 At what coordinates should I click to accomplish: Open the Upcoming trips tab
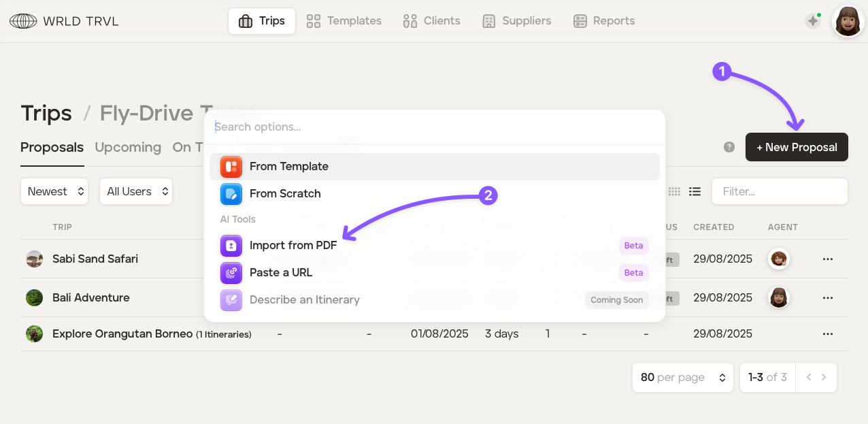pyautogui.click(x=128, y=148)
